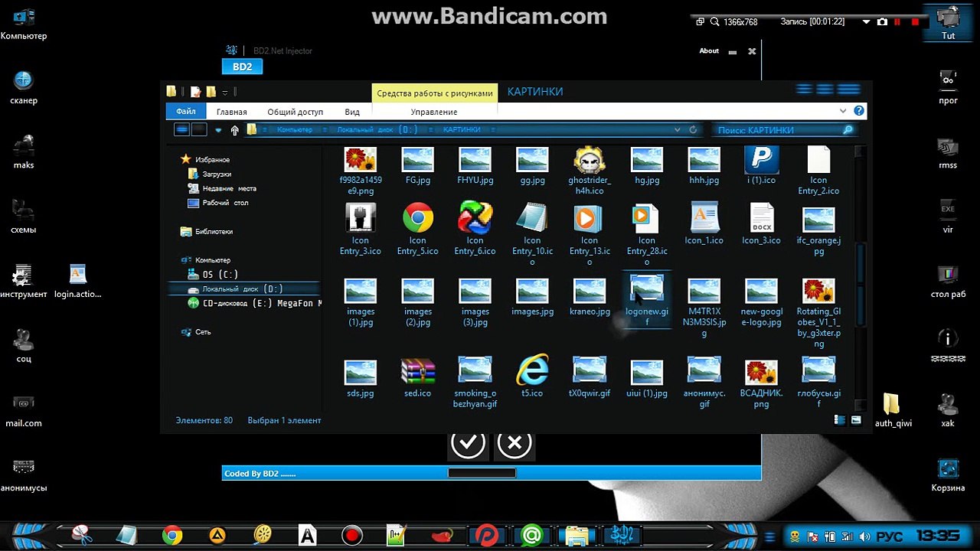Screen dimensions: 980x551
Task: Switch to large thumbnails view in status bar
Action: pyautogui.click(x=856, y=420)
